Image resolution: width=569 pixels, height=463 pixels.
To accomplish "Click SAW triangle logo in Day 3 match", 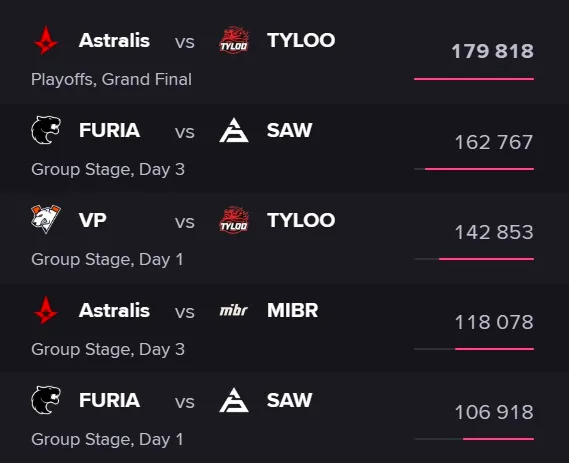I will [234, 130].
